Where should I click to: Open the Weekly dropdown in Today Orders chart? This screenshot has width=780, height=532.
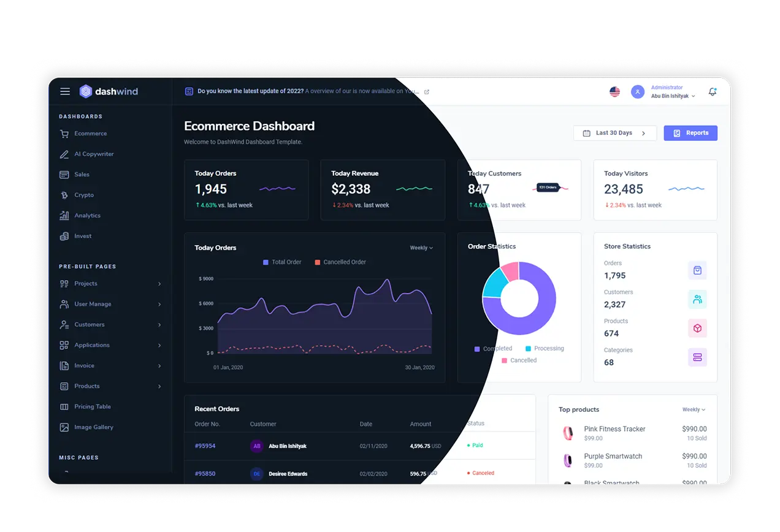(x=421, y=248)
